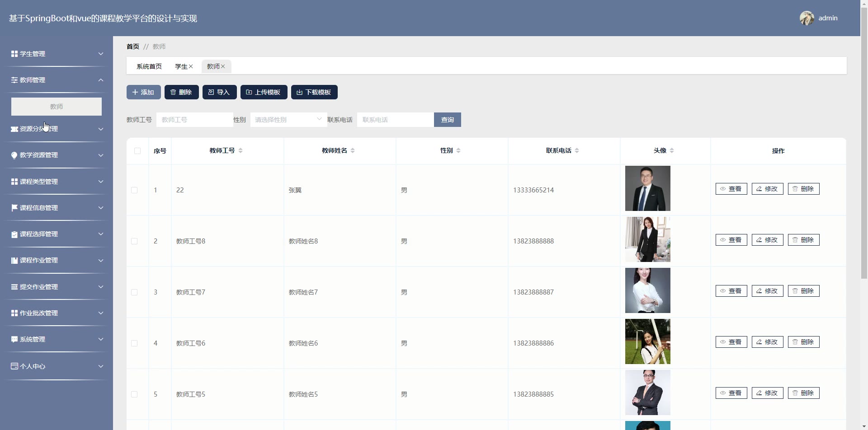Focus the 教师工号 search input
The image size is (868, 430).
[x=194, y=120]
